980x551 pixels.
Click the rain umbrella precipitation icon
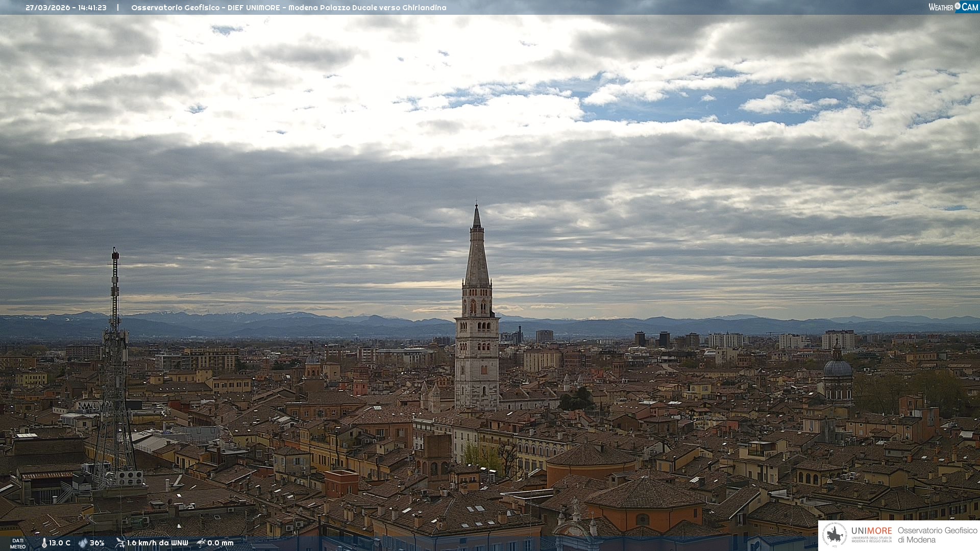(201, 543)
